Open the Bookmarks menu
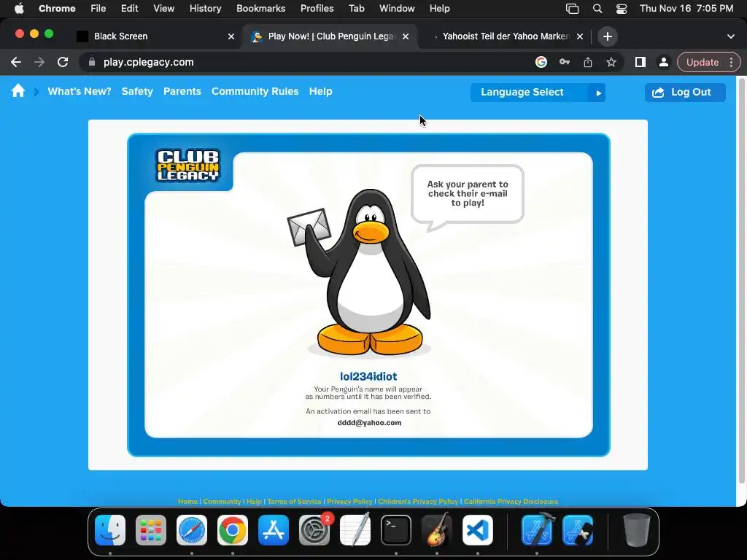Image resolution: width=747 pixels, height=560 pixels. (x=260, y=9)
